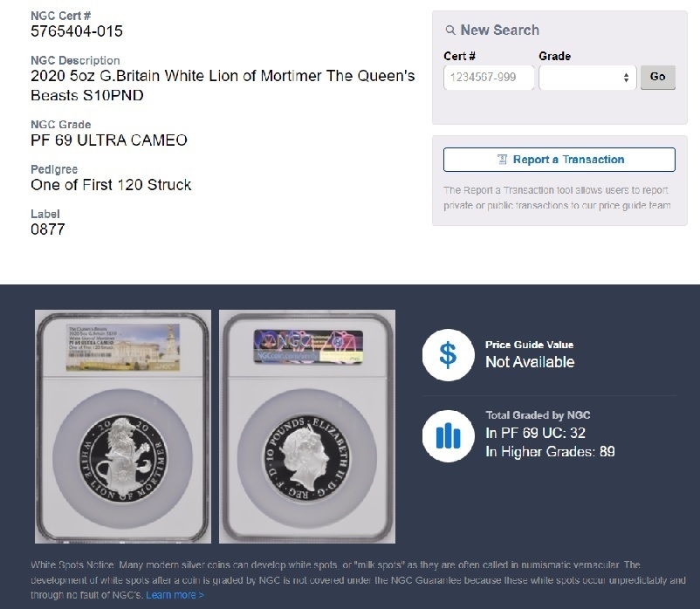Image resolution: width=700 pixels, height=609 pixels.
Task: Click the In Higher Grades: 89 count
Action: tap(550, 451)
